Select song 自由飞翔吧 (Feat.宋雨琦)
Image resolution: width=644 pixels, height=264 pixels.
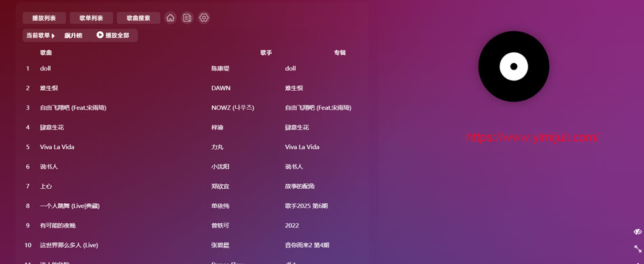[x=73, y=108]
